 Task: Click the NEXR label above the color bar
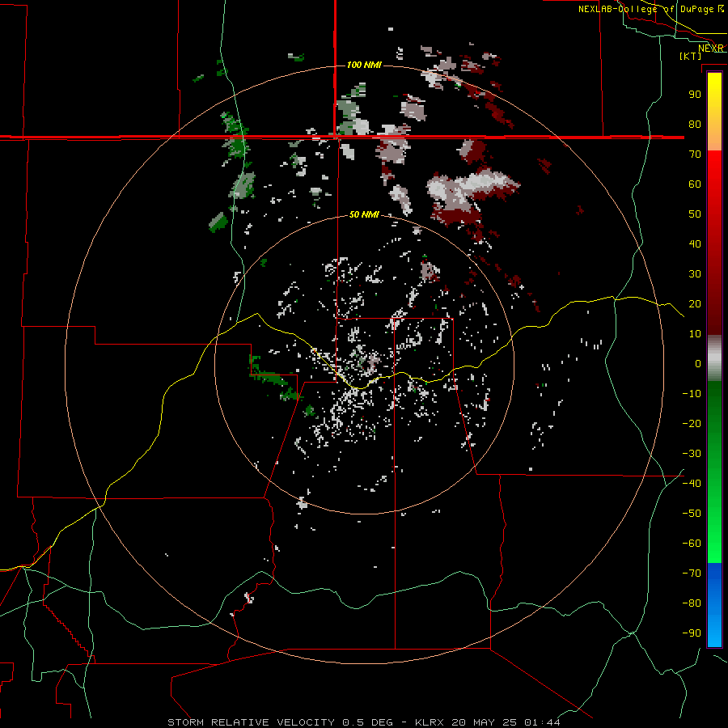[x=711, y=49]
